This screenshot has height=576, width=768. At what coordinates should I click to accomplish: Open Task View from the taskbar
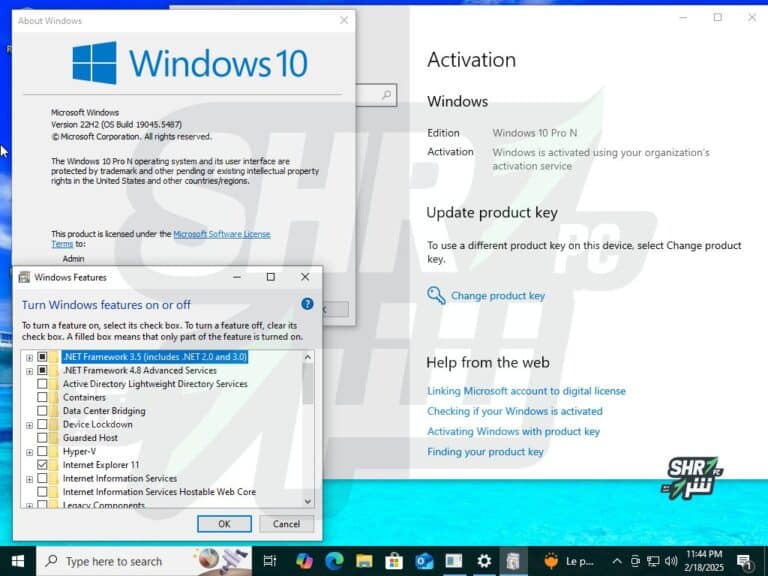[269, 561]
